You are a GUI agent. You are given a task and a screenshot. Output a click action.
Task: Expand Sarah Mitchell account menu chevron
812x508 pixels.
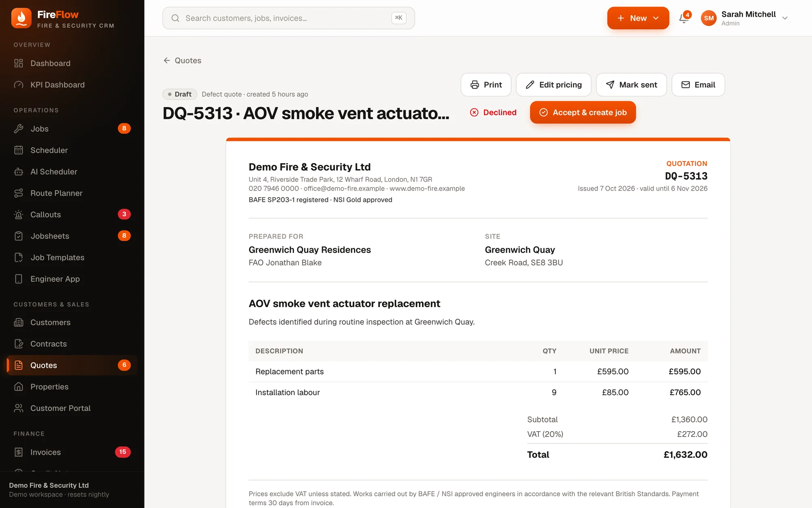coord(785,18)
